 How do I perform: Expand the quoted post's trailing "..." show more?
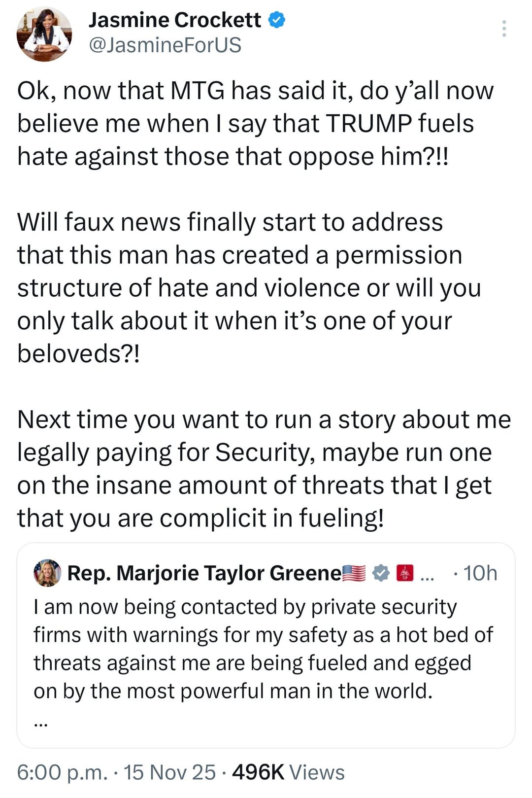pyautogui.click(x=40, y=724)
